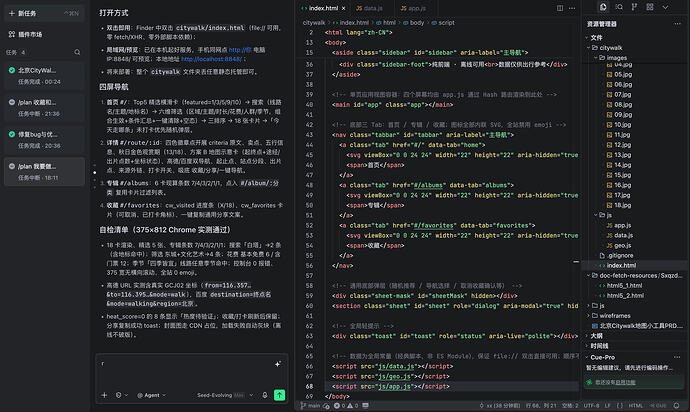
Task: Open the 资源管理器 panel ellipsis menu
Action: tap(677, 24)
